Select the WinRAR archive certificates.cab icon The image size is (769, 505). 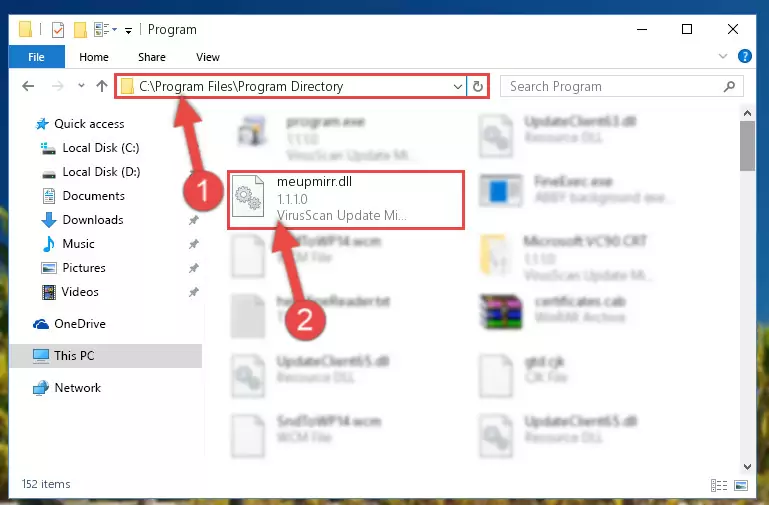[x=501, y=312]
